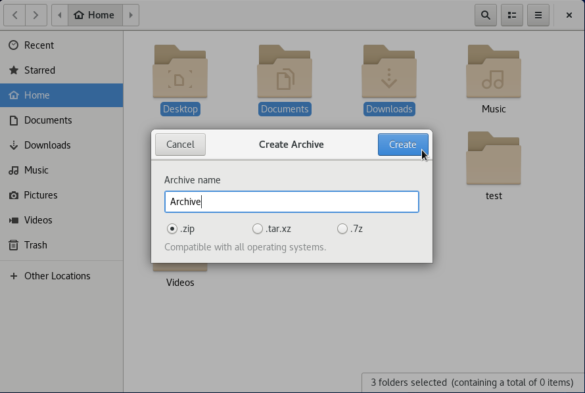Select the Music folder icon
Viewport: 585px width, 393px height.
coord(493,71)
